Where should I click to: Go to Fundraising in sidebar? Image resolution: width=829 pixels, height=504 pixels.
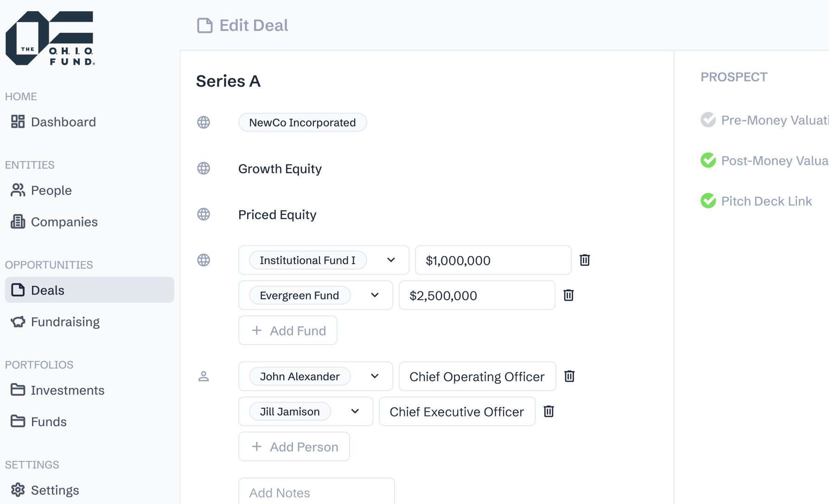[x=65, y=322]
